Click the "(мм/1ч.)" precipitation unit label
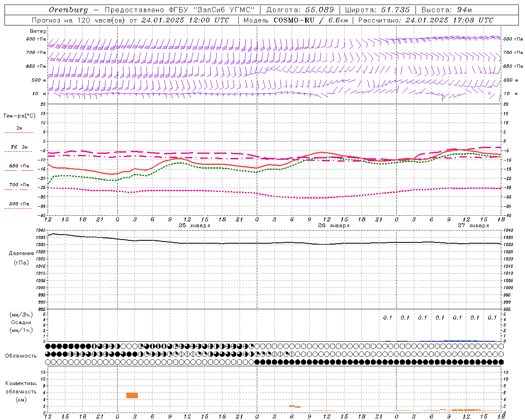Screen dimensions: 525x420 [x=21, y=330]
